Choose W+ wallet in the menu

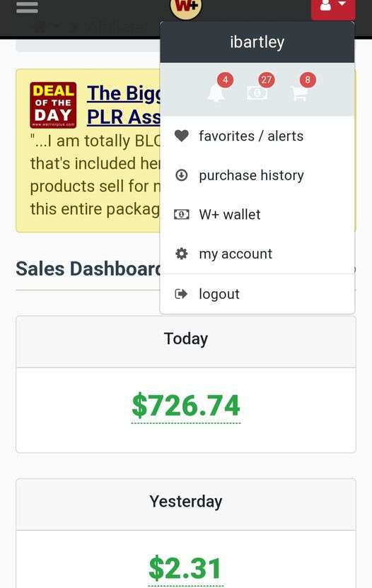click(x=257, y=215)
